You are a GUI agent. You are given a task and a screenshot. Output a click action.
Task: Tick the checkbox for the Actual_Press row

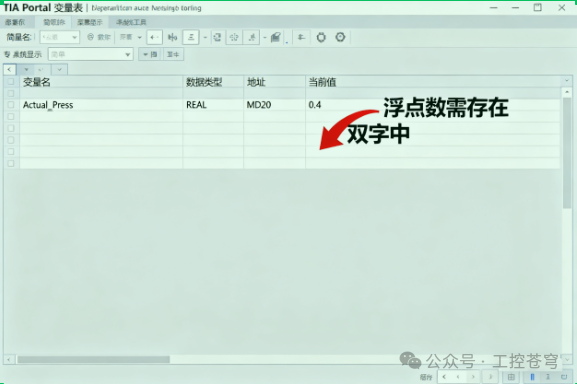pos(11,105)
